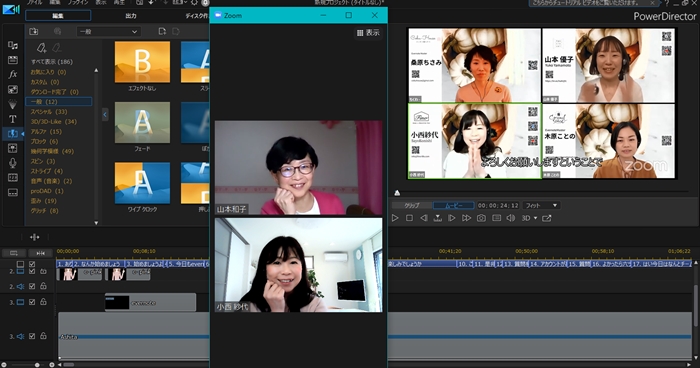Select the スペシャル (33) category
The height and width of the screenshot is (368, 700).
(x=49, y=112)
